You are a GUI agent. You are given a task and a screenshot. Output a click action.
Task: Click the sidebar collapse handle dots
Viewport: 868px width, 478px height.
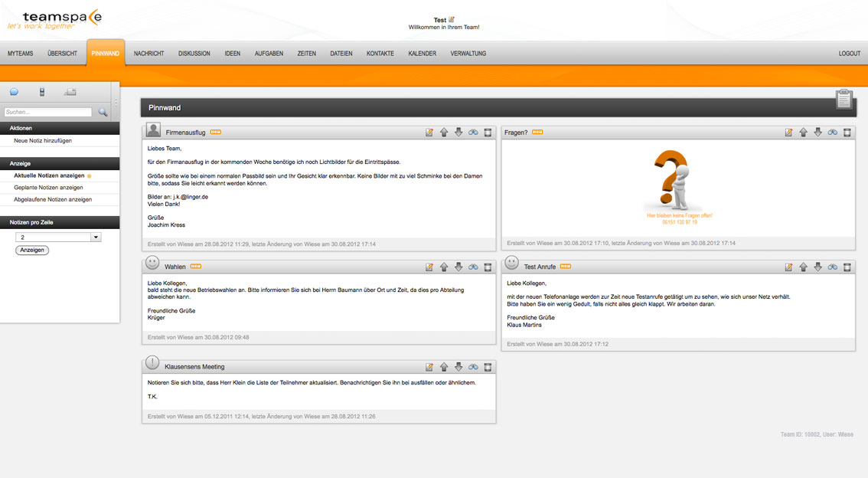pyautogui.click(x=116, y=103)
